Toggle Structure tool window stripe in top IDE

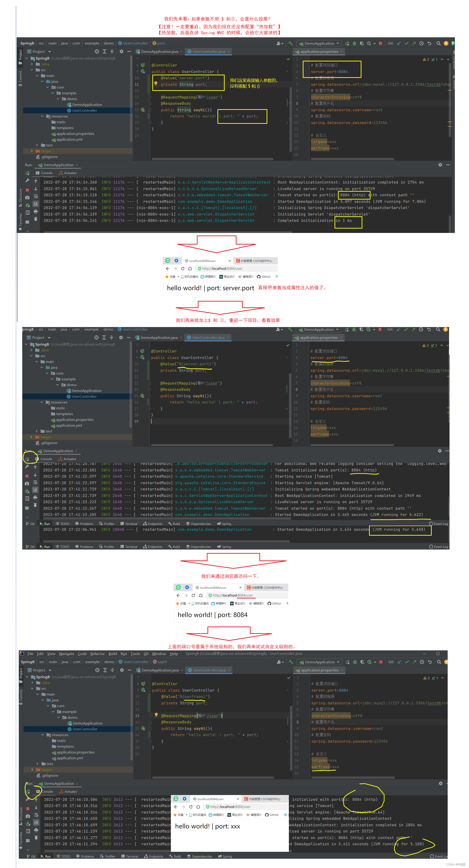tap(20, 197)
